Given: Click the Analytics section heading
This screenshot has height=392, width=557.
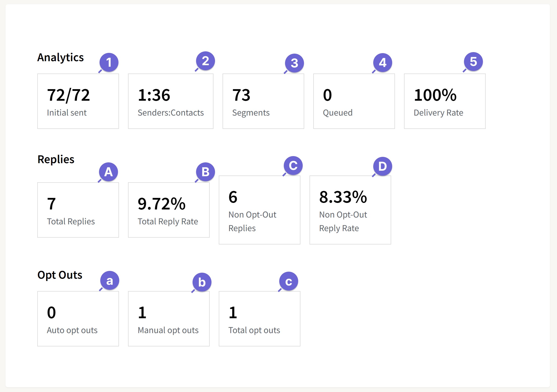Looking at the screenshot, I should (x=60, y=57).
